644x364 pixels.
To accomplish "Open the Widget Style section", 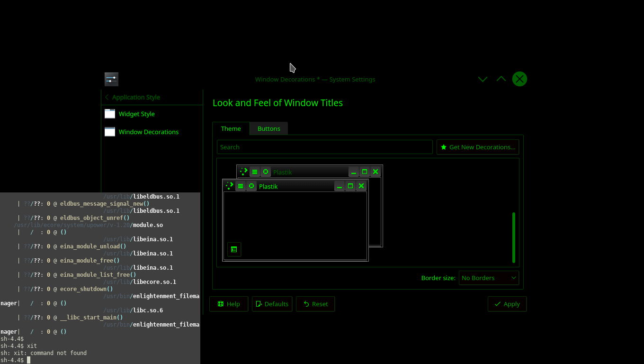I will point(136,114).
